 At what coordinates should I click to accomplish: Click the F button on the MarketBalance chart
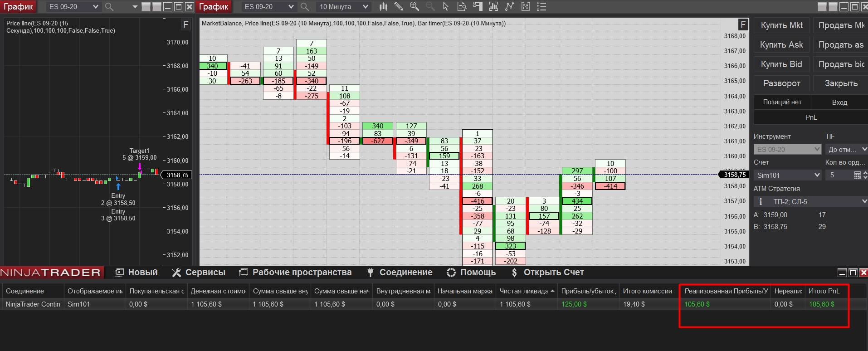click(743, 24)
